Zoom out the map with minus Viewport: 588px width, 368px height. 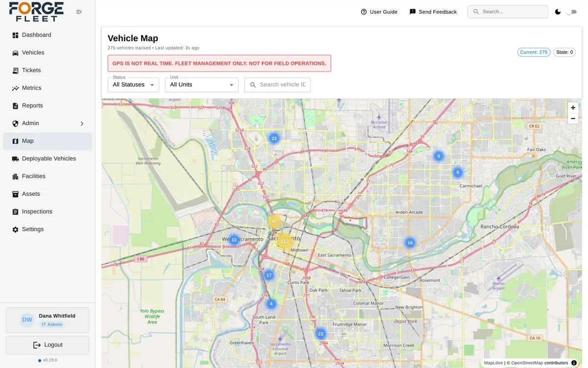point(573,118)
